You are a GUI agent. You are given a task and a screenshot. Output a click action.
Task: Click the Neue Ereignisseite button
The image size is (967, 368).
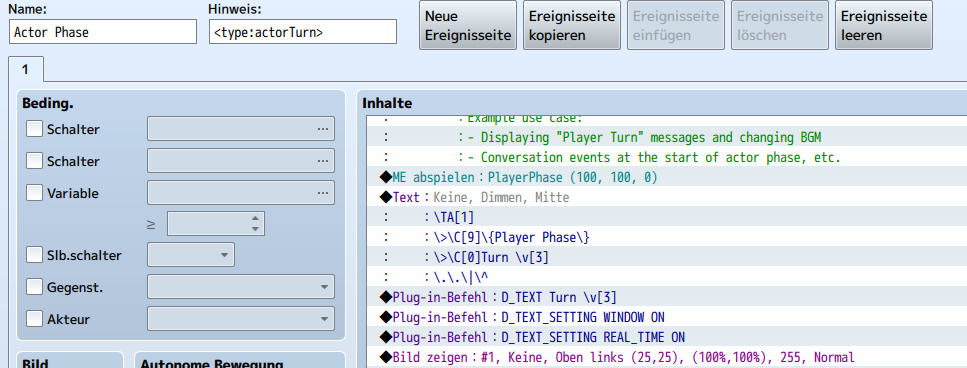[x=468, y=25]
